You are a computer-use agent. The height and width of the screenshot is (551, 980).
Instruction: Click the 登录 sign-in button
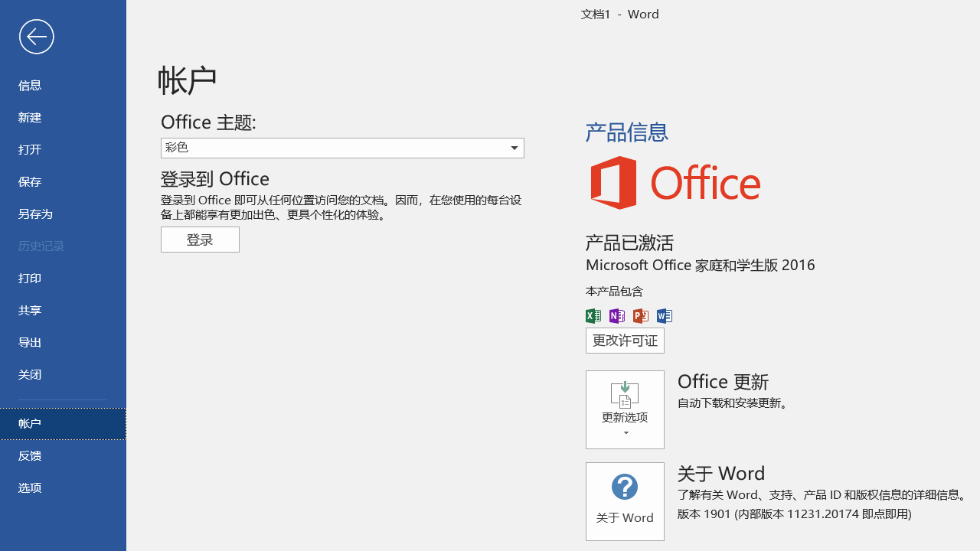click(200, 240)
